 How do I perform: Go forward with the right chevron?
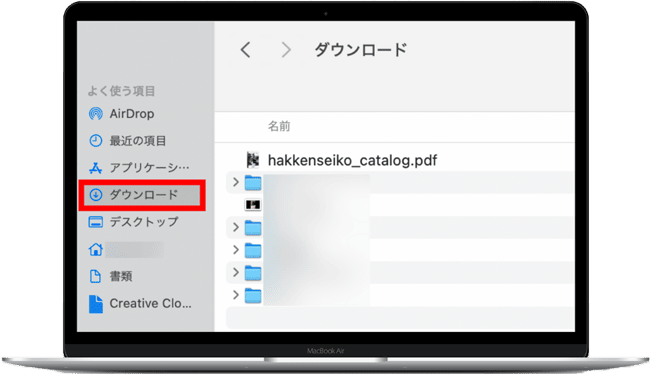[x=286, y=50]
